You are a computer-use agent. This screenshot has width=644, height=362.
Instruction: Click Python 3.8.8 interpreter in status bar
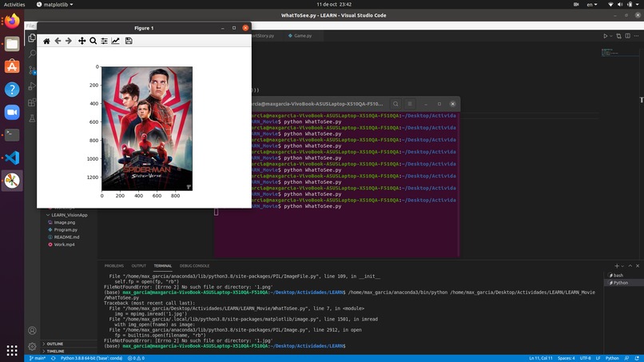91,358
